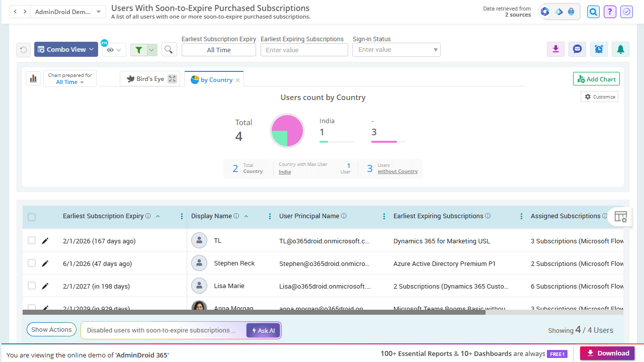Click the refresh report icon

pos(23,50)
